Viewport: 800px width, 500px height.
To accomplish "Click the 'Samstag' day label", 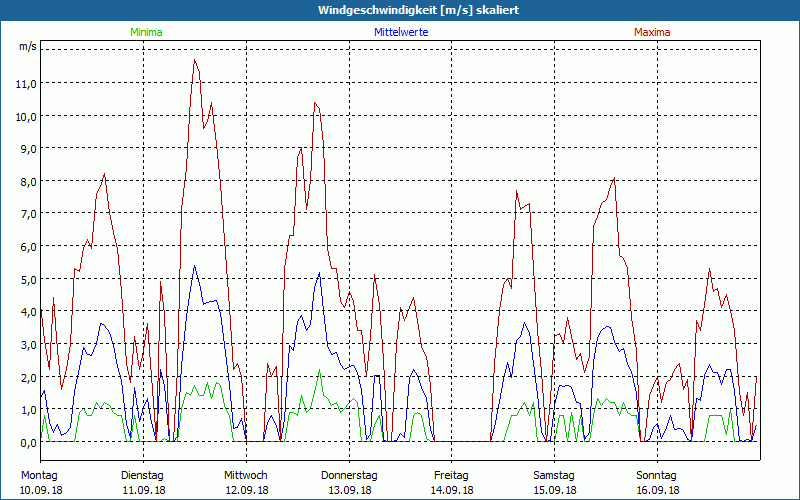I will pyautogui.click(x=554, y=476).
